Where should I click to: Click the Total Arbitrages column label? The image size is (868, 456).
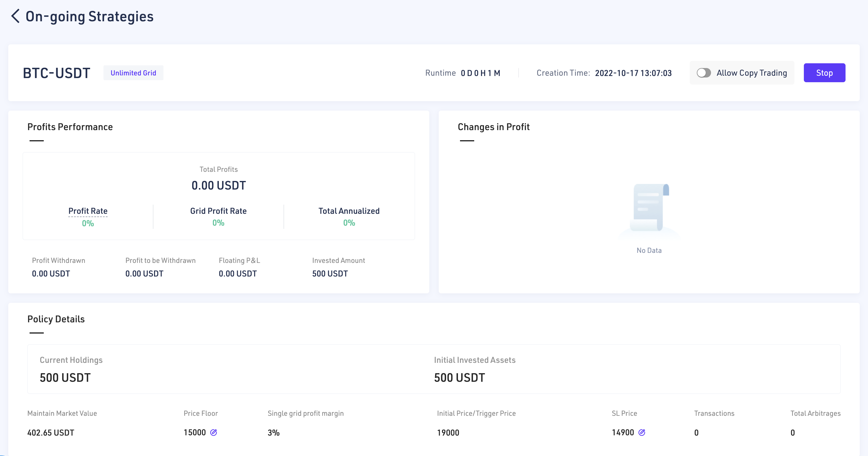tap(815, 413)
